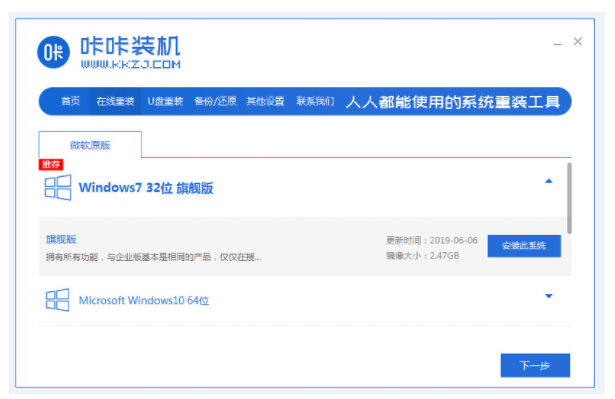Open the 联系我们 menu item
Screen dimensions: 615x399
(x=315, y=102)
